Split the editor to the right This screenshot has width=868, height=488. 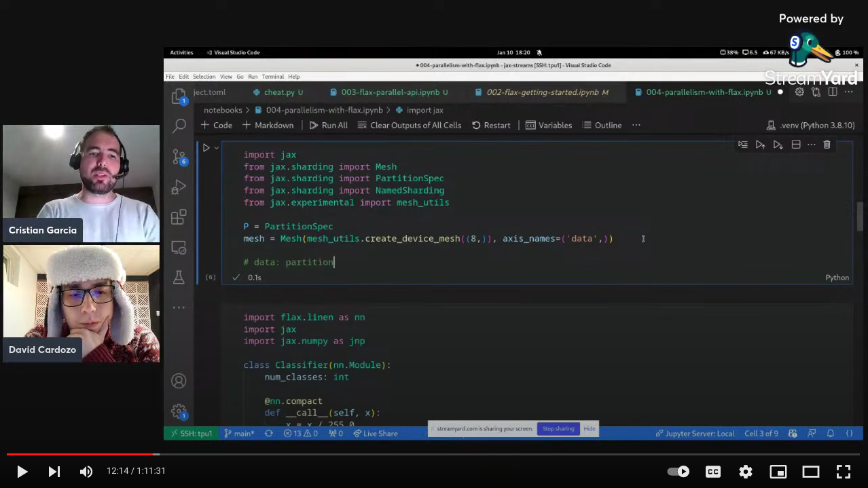[833, 92]
